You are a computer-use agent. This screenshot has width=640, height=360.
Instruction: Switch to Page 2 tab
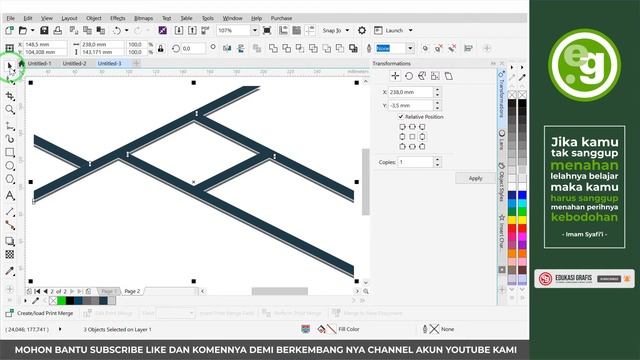pos(132,291)
